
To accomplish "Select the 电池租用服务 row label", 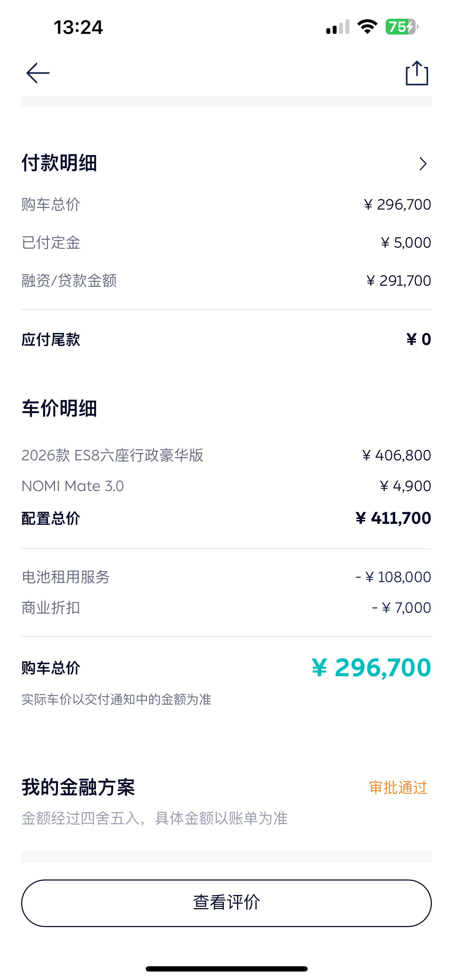I will (66, 577).
